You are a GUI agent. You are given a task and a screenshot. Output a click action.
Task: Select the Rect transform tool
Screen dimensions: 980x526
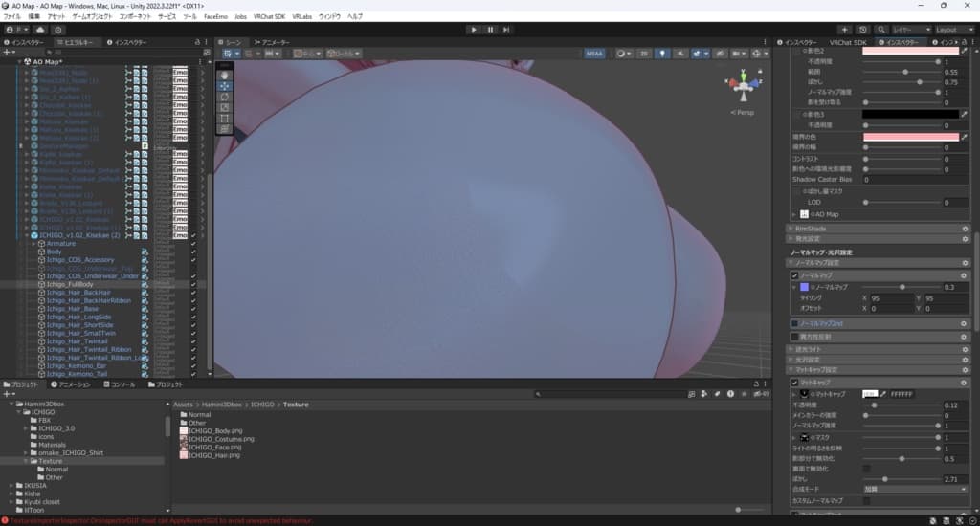click(225, 119)
